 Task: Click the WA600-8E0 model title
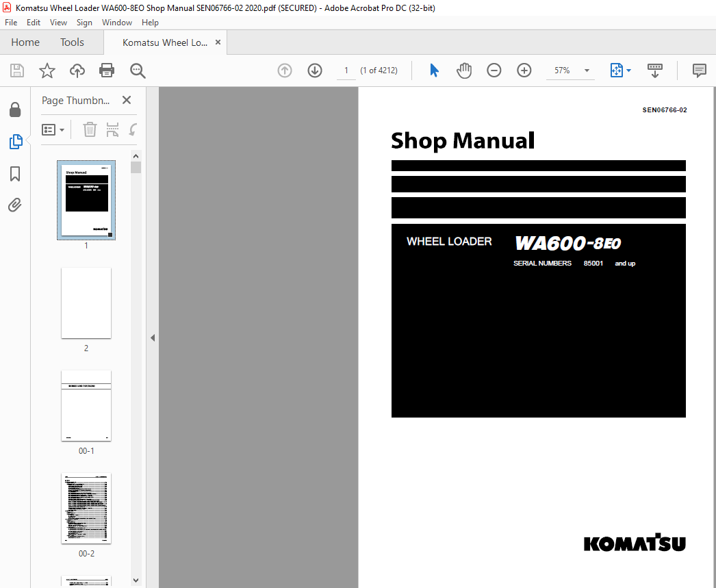pos(568,243)
